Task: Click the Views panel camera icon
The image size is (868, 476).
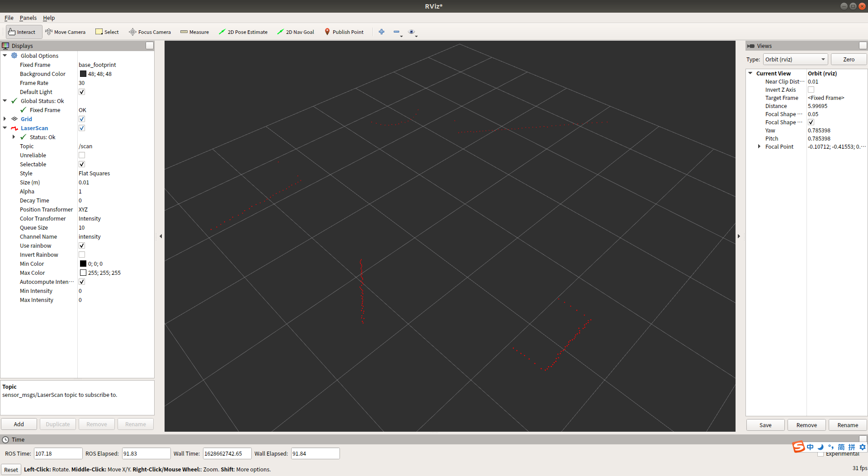Action: [x=751, y=46]
